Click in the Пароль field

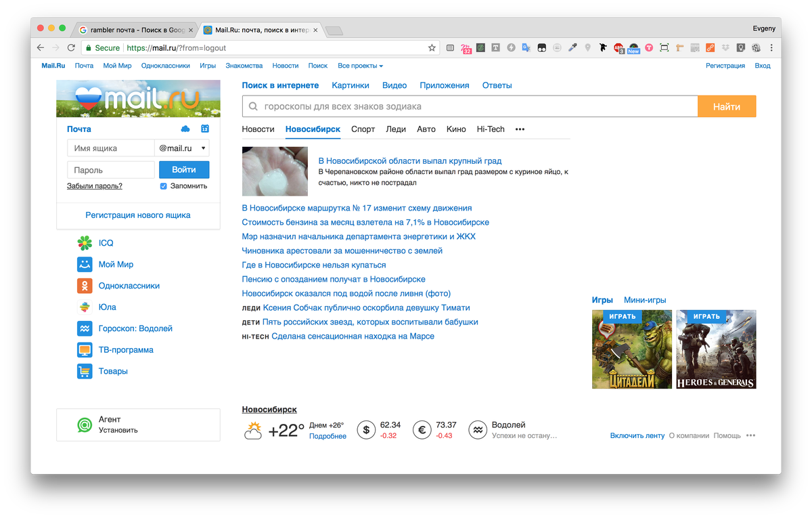pyautogui.click(x=111, y=170)
